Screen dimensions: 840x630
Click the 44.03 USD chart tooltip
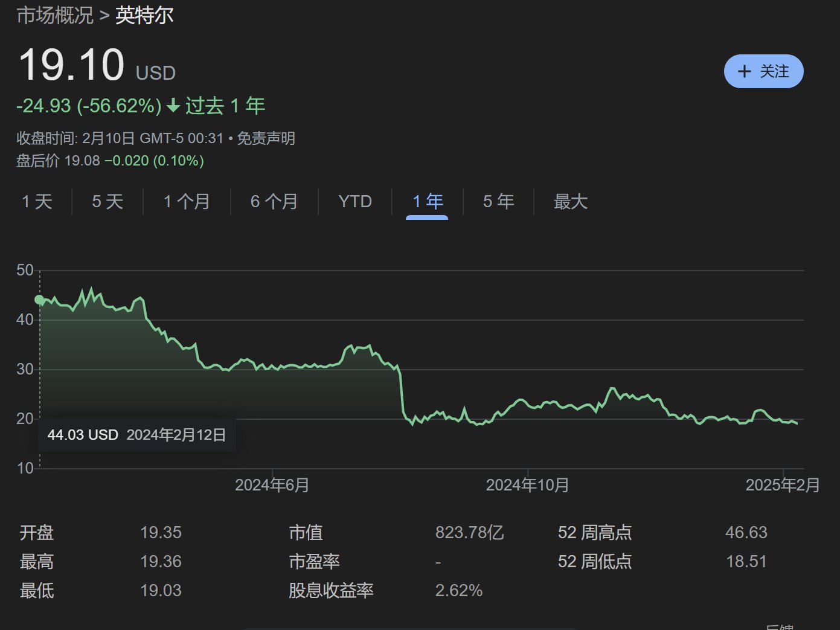137,435
